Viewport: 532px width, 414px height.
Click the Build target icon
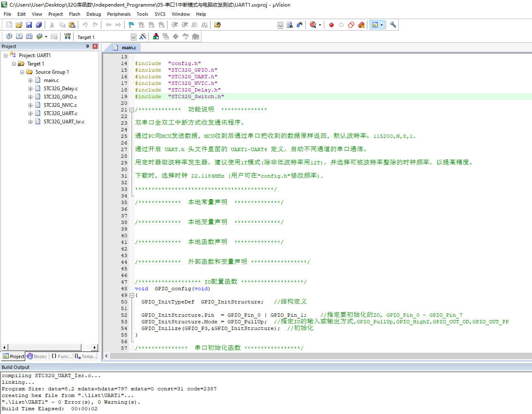pyautogui.click(x=19, y=36)
